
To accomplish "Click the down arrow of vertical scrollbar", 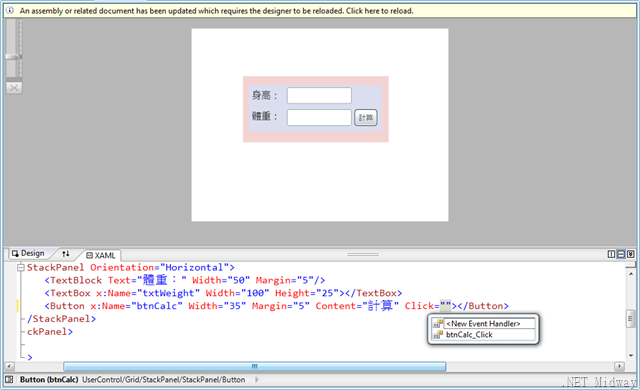I will point(631,356).
